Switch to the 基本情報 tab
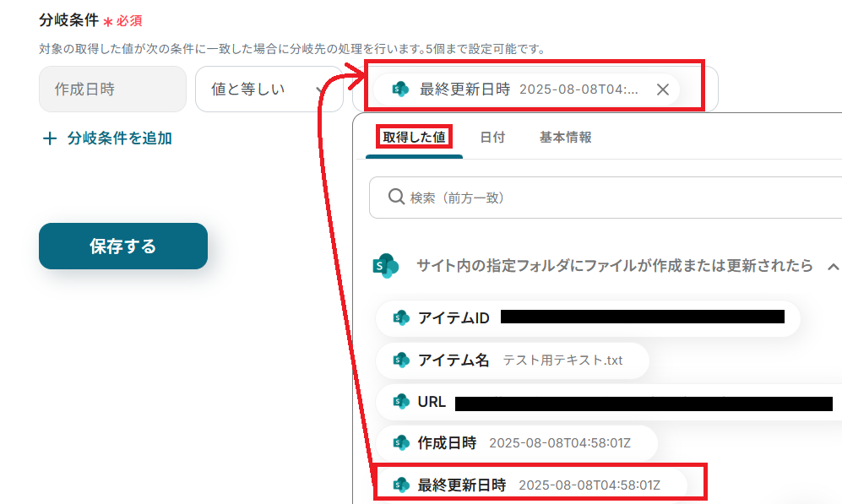The width and height of the screenshot is (842, 504). 566,138
